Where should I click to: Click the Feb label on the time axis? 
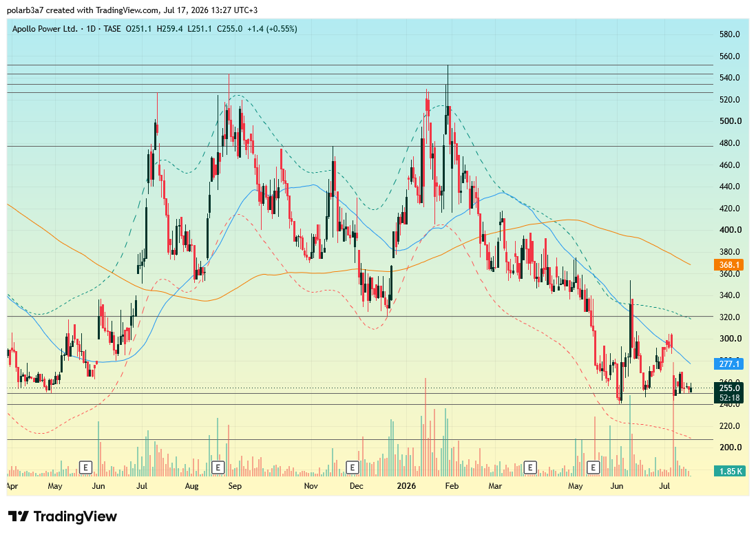(x=452, y=486)
